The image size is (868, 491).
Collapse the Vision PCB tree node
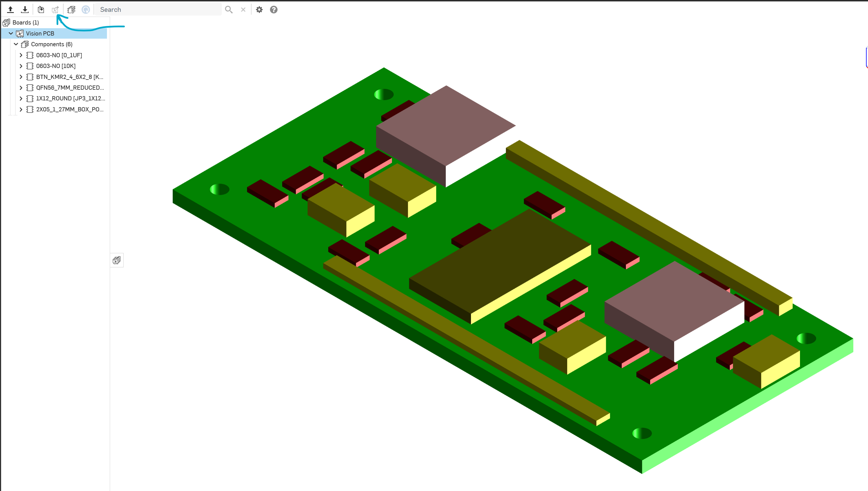coord(11,33)
